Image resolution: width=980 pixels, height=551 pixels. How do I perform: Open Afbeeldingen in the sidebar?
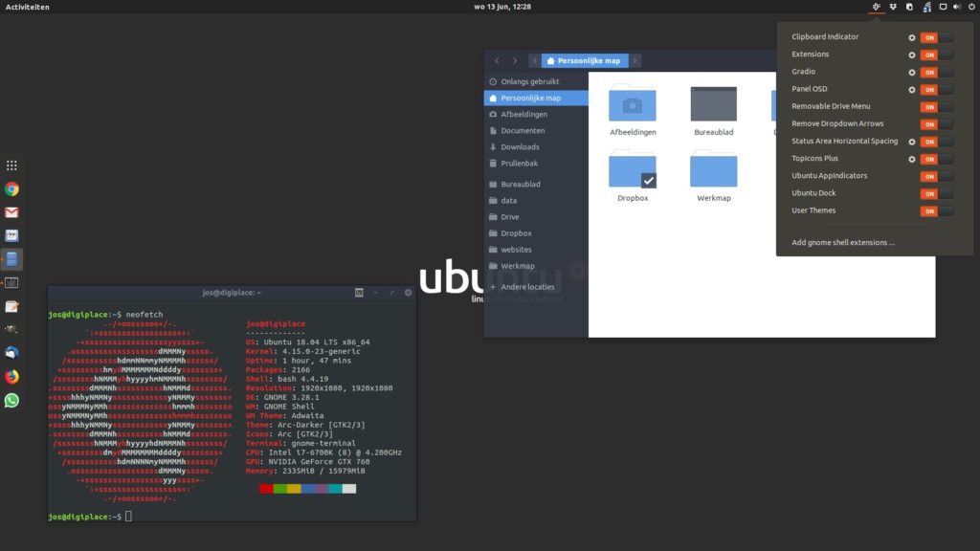click(x=536, y=115)
